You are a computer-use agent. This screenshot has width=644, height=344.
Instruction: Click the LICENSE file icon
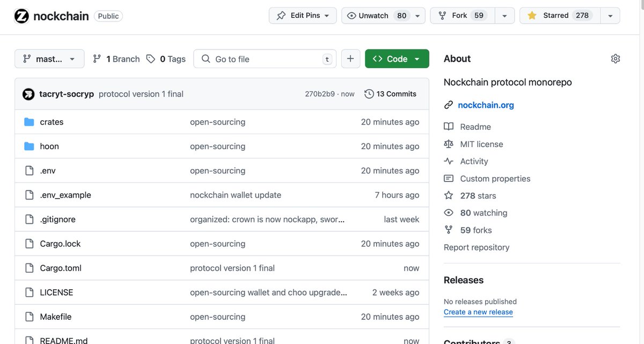point(30,292)
